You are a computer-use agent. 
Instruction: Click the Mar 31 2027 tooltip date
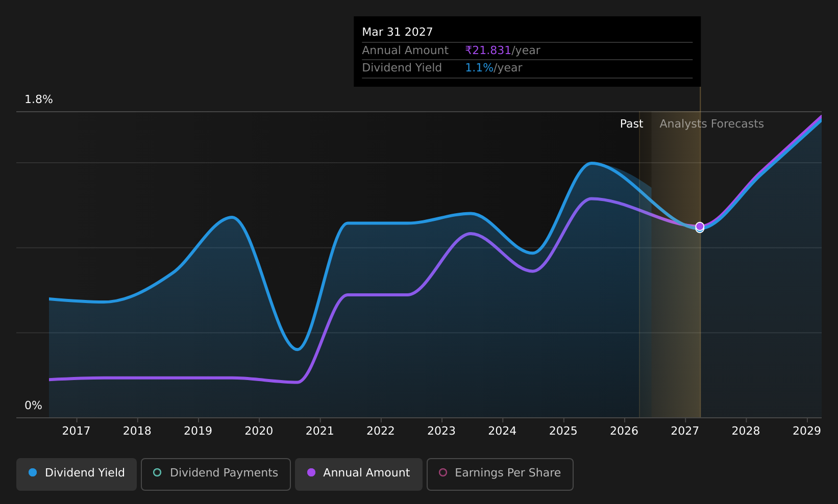(x=398, y=32)
